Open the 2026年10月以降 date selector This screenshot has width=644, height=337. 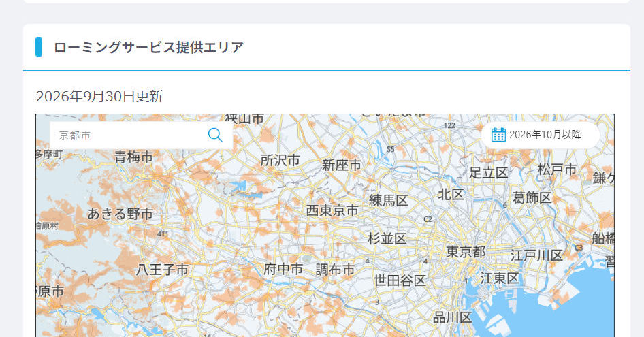click(540, 135)
